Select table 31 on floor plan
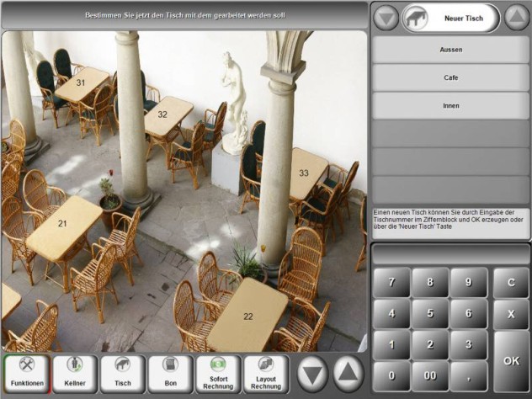Image resolution: width=532 pixels, height=399 pixels. [81, 82]
